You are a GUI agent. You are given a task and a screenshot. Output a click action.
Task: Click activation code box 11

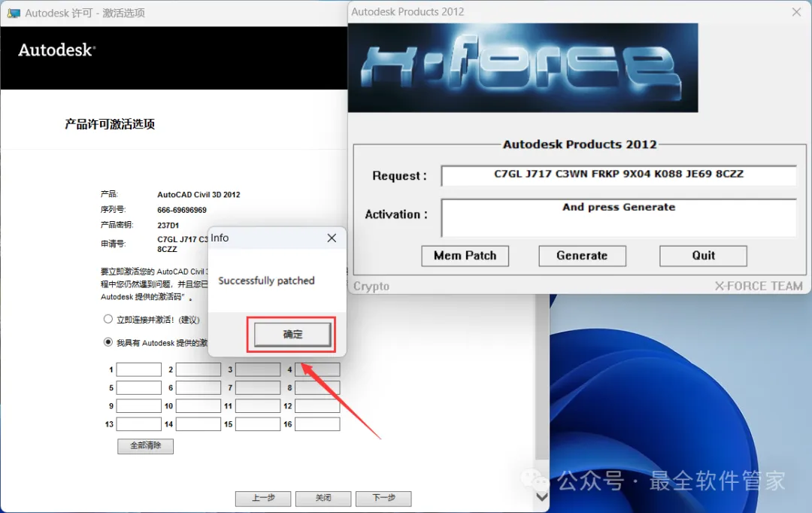tap(258, 405)
